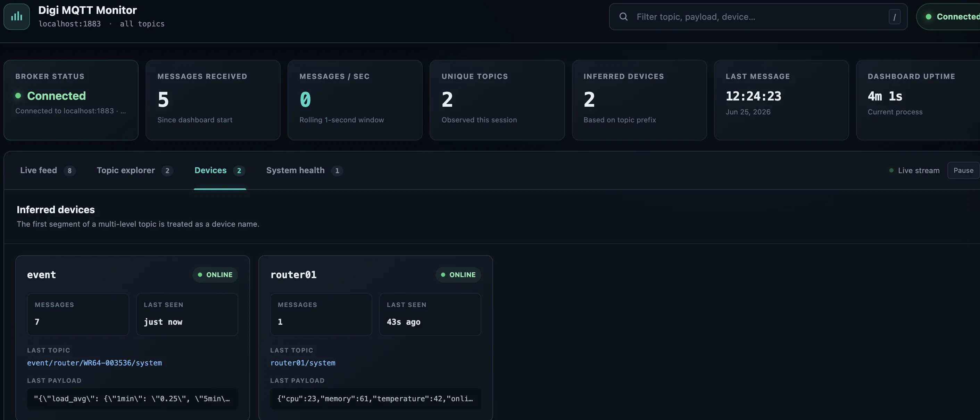Viewport: 980px width, 420px height.
Task: Click the Devices count badge 2
Action: pyautogui.click(x=239, y=171)
